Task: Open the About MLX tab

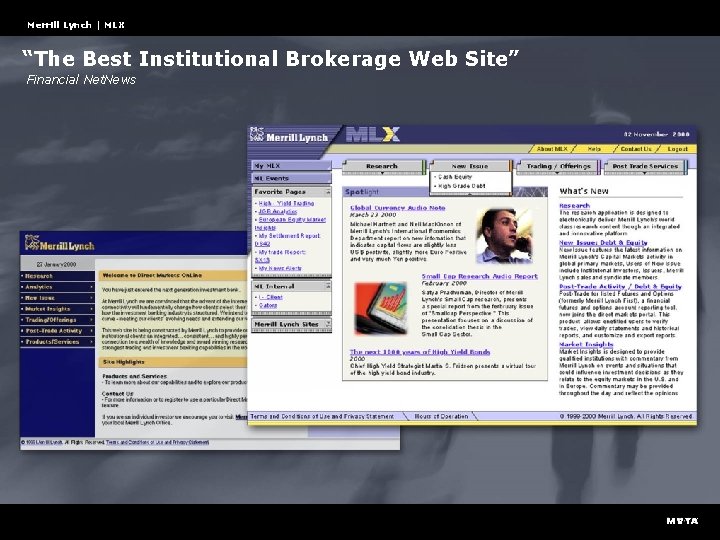Action: [552, 149]
